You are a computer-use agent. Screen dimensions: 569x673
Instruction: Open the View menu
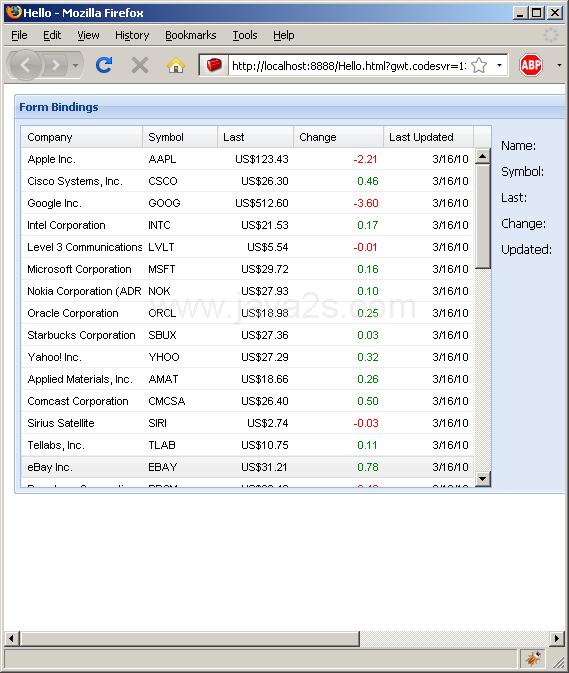pyautogui.click(x=88, y=35)
